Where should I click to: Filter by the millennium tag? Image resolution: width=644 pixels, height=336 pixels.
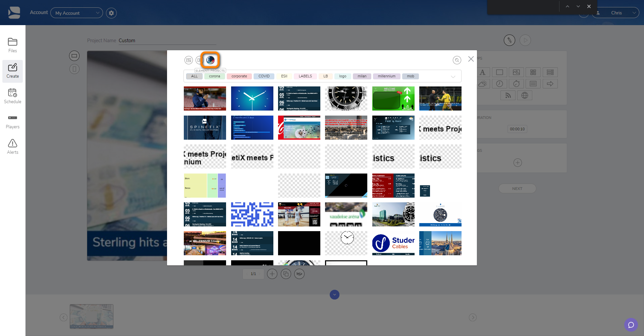pyautogui.click(x=387, y=76)
